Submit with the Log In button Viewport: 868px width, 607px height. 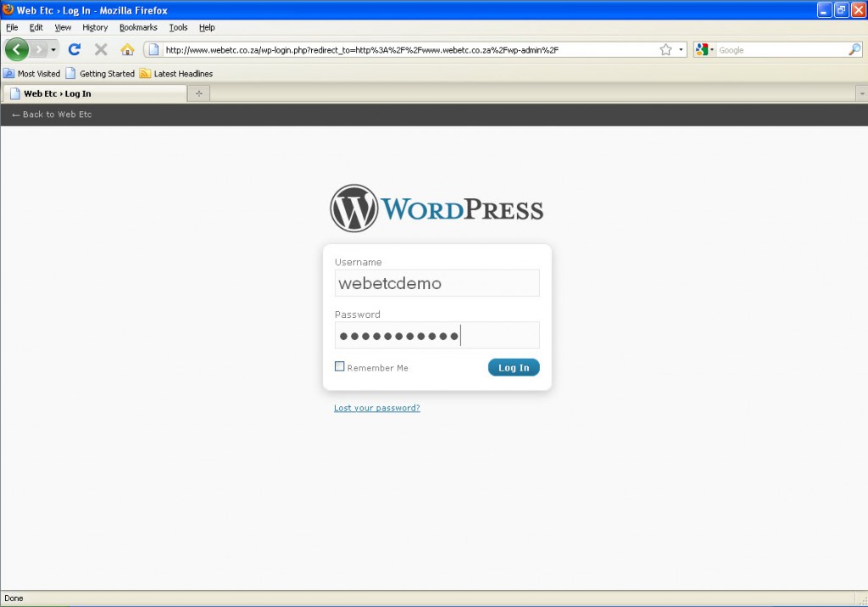coord(514,367)
